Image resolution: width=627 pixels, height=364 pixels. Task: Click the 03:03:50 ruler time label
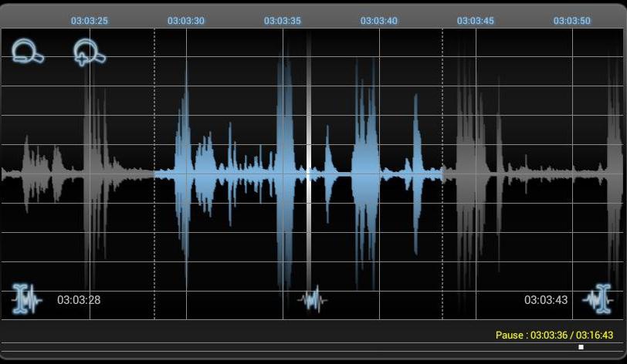click(x=572, y=21)
